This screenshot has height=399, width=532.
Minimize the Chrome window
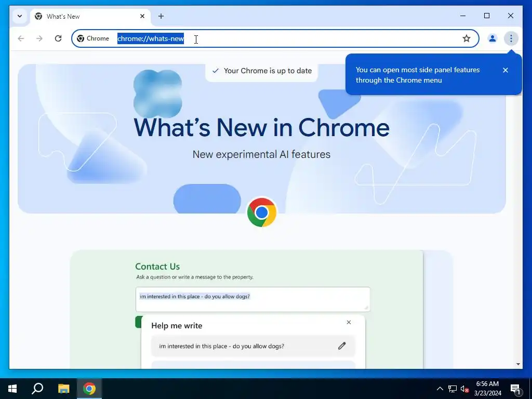(x=463, y=16)
